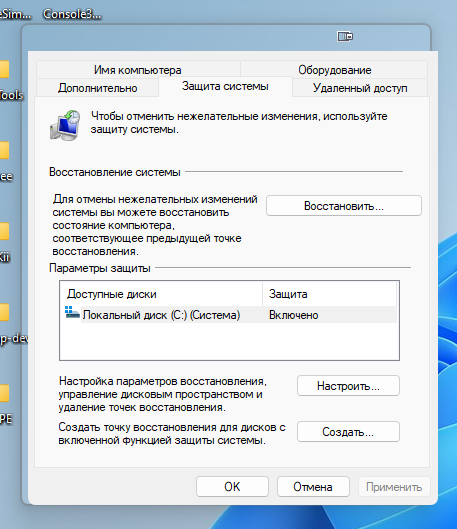Click the Создать... restore point button
Screen dimensions: 457x529
click(348, 431)
